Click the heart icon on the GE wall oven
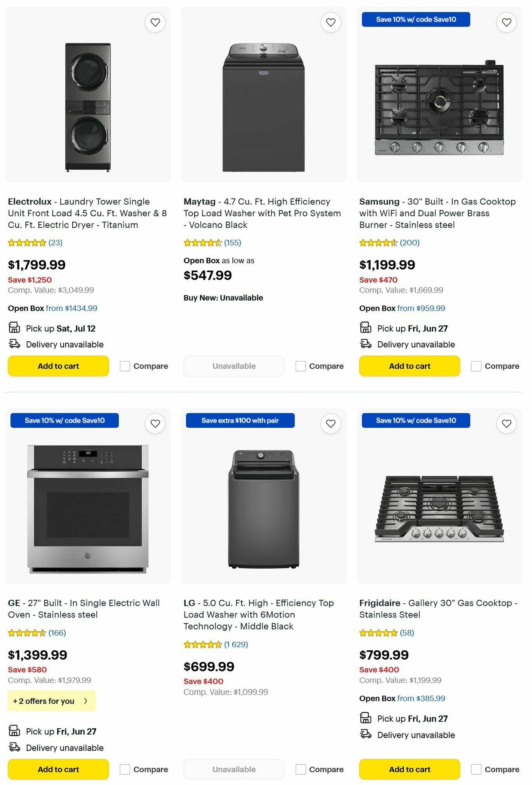Viewport: 532px width, 785px height. 155,424
